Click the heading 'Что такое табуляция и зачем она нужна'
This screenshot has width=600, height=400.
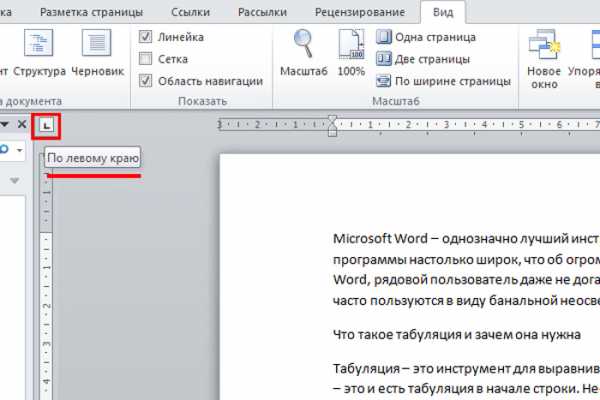click(457, 335)
